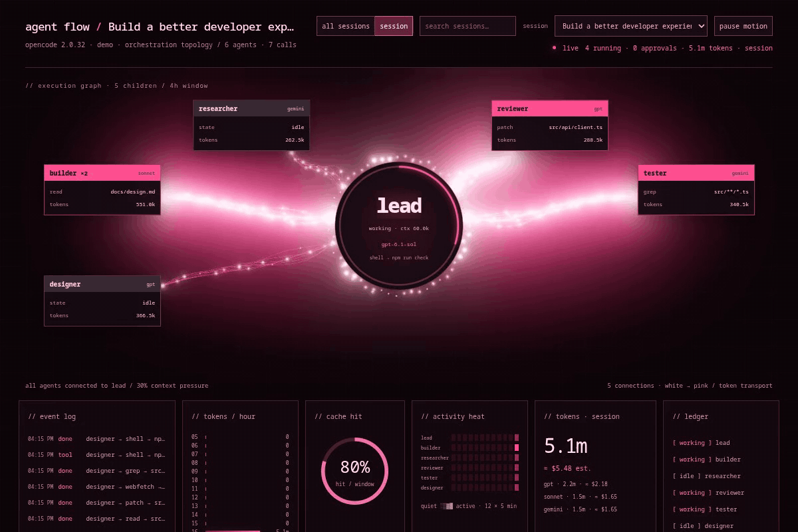This screenshot has height=532, width=798.
Task: Select the builder ×2 agent node
Action: click(x=102, y=190)
